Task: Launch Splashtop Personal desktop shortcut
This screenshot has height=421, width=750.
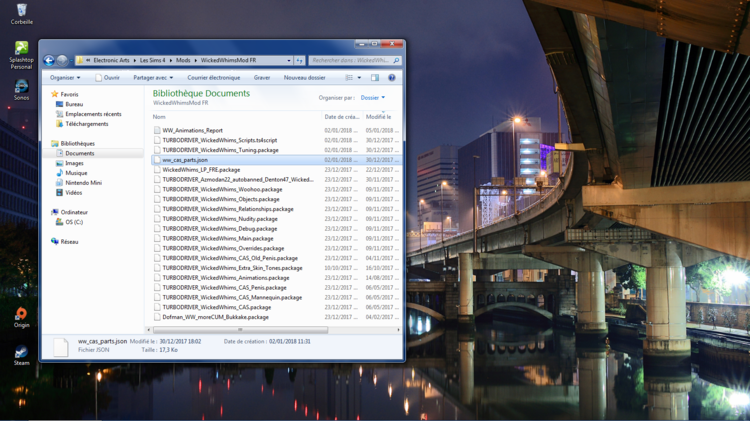Action: pyautogui.click(x=22, y=55)
